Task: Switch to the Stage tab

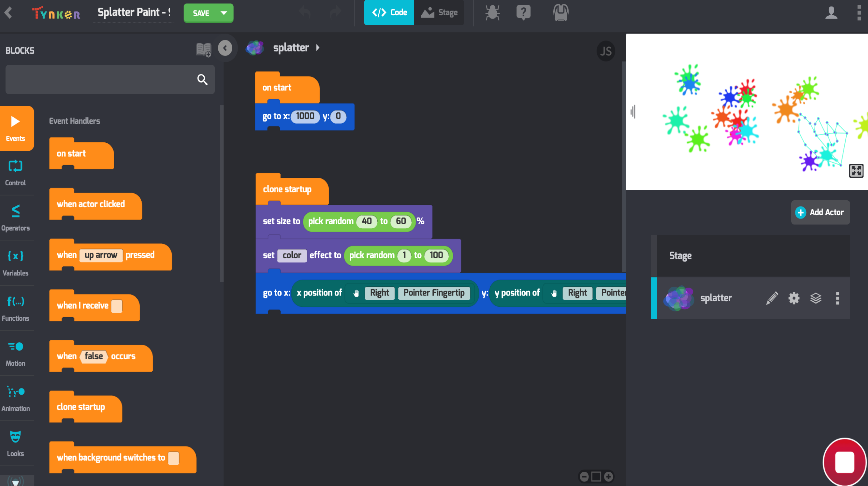Action: click(x=439, y=12)
